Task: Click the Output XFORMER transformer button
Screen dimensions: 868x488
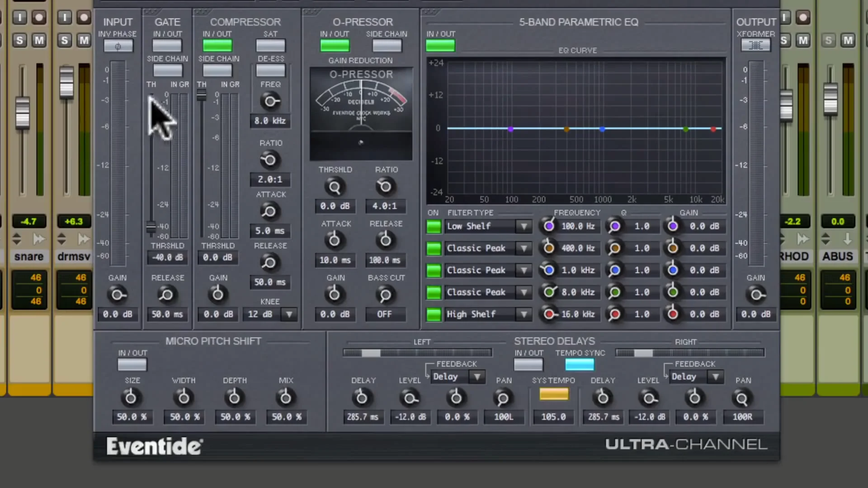Action: [755, 45]
